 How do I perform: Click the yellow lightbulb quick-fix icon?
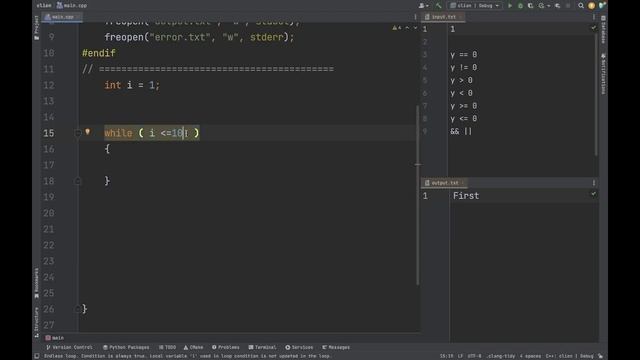click(87, 132)
